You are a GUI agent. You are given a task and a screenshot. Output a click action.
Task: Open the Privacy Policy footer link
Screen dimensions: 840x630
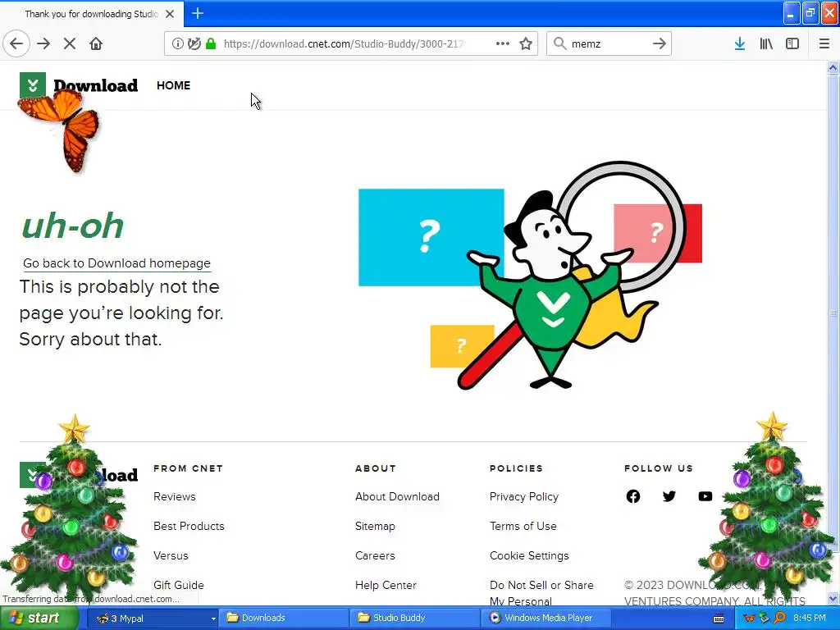pyautogui.click(x=524, y=496)
